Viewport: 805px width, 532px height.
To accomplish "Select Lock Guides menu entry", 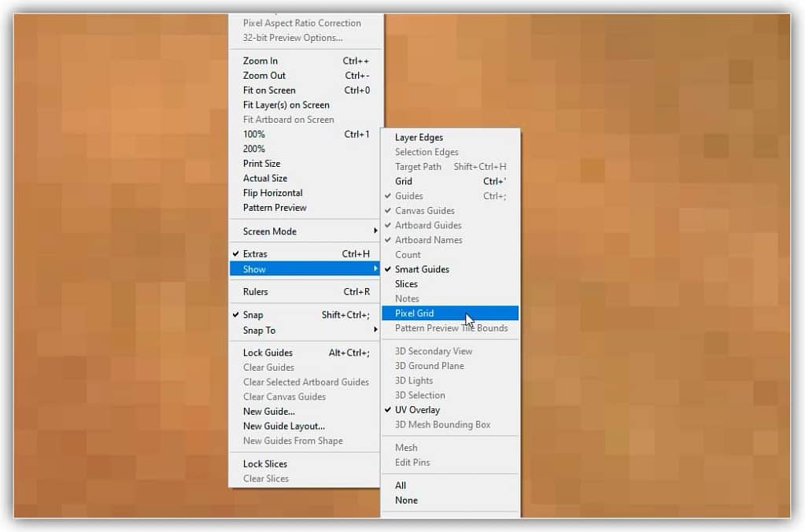I will pyautogui.click(x=268, y=353).
